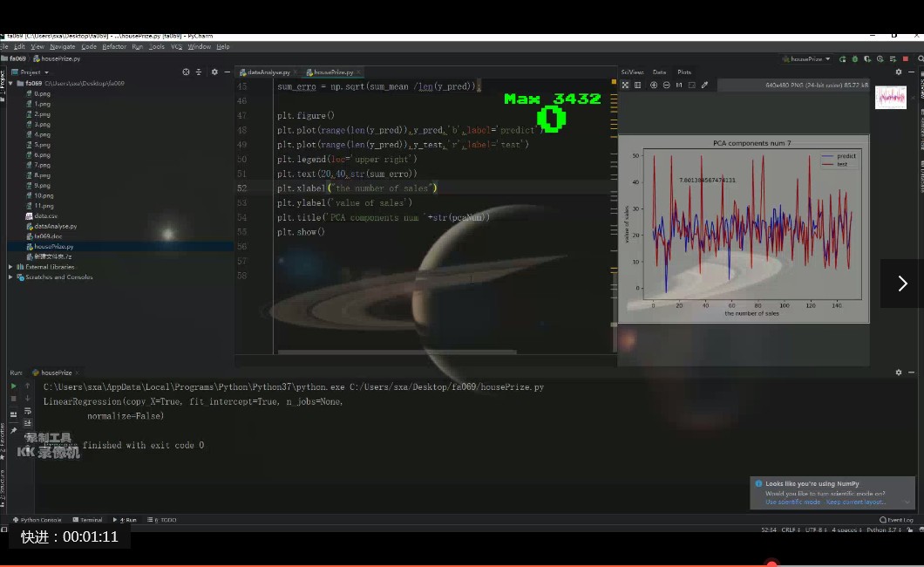Restore layout icon in Run panel
The width and height of the screenshot is (924, 567).
point(14,414)
